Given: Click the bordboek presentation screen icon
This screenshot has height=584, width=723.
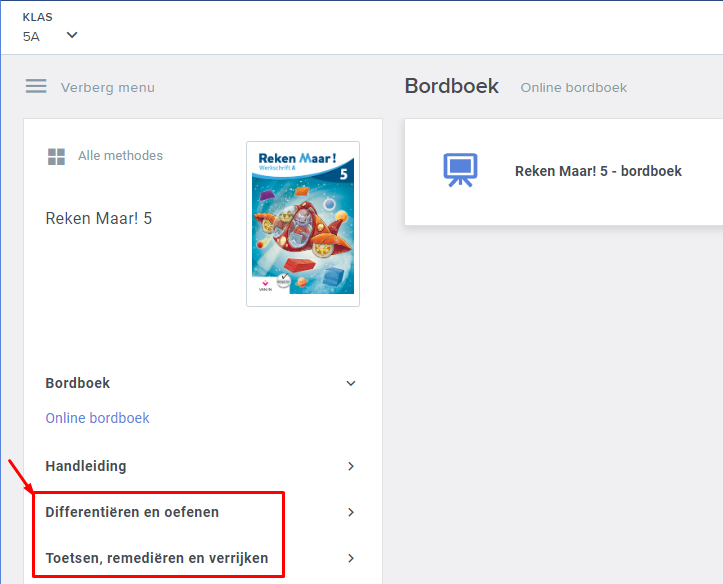Looking at the screenshot, I should click(460, 170).
